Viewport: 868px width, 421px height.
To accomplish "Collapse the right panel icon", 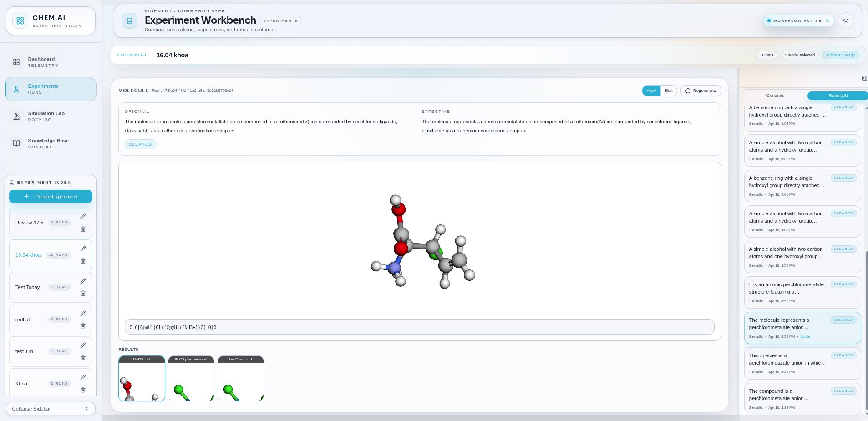I will [x=864, y=78].
